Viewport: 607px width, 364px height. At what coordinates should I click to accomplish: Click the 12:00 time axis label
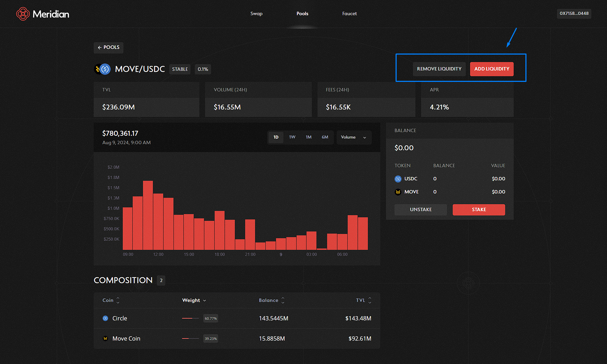tap(158, 254)
